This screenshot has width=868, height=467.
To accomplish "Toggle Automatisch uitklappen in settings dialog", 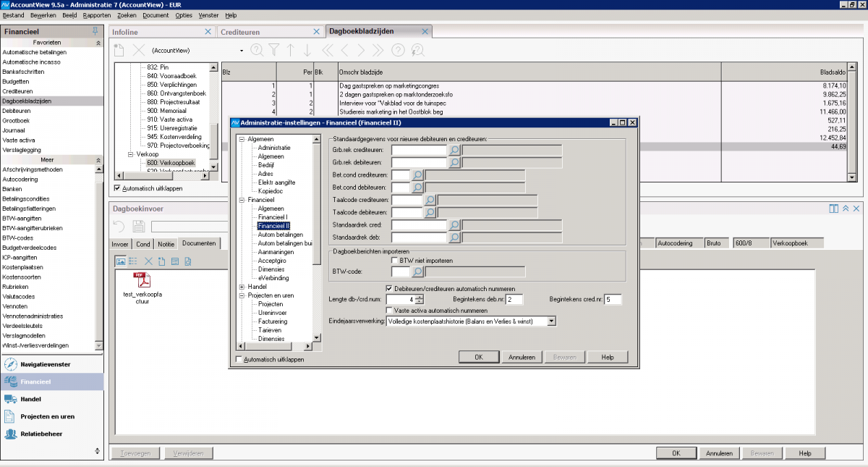I will 239,359.
